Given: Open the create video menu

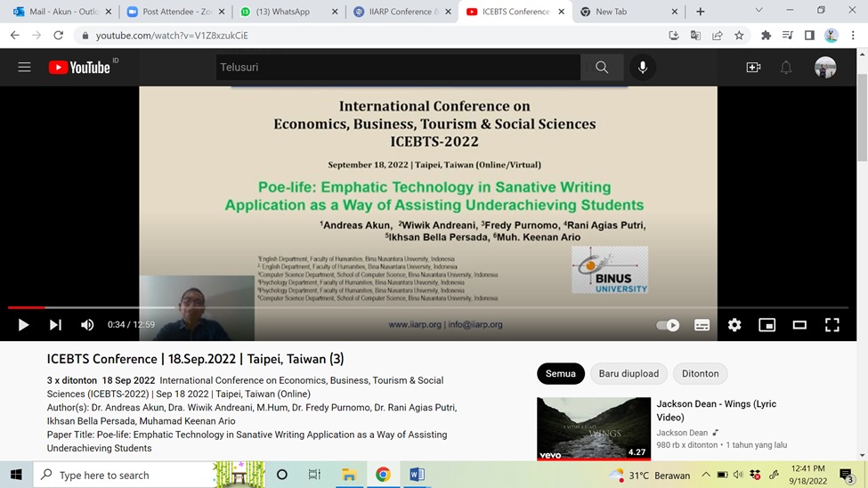Looking at the screenshot, I should (753, 68).
